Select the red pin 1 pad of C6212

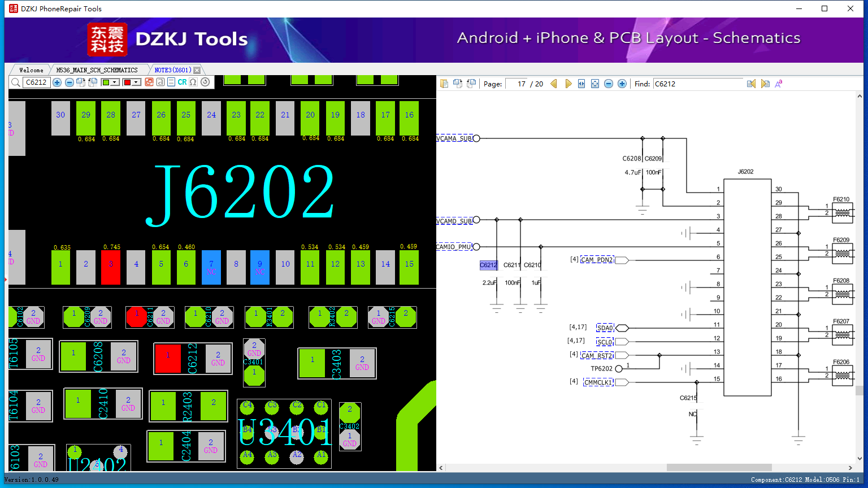168,359
